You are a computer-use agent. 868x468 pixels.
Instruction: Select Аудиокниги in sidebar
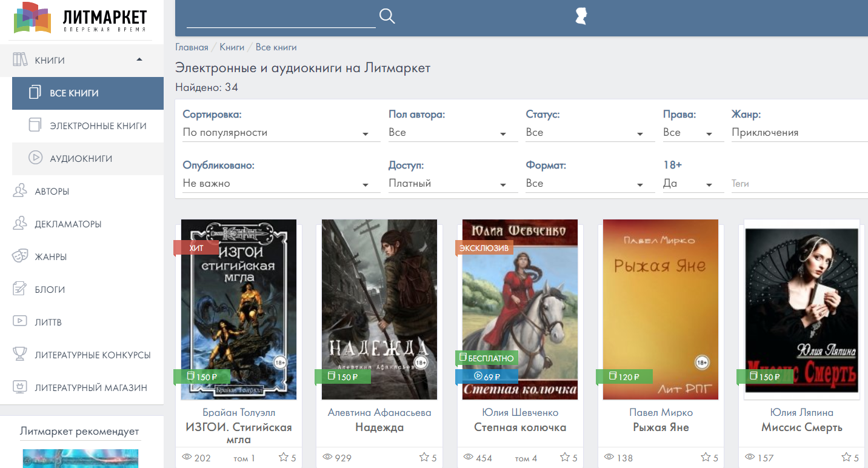[88, 159]
